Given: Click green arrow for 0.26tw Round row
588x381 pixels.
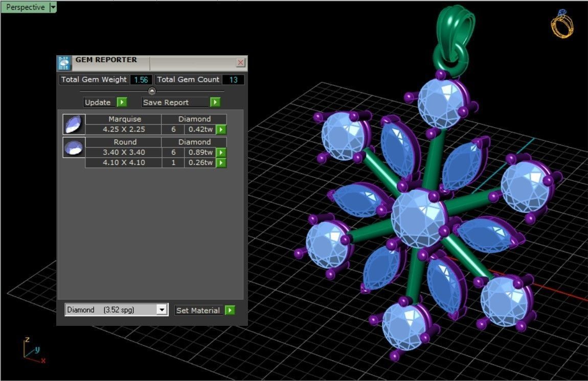Looking at the screenshot, I should click(221, 162).
